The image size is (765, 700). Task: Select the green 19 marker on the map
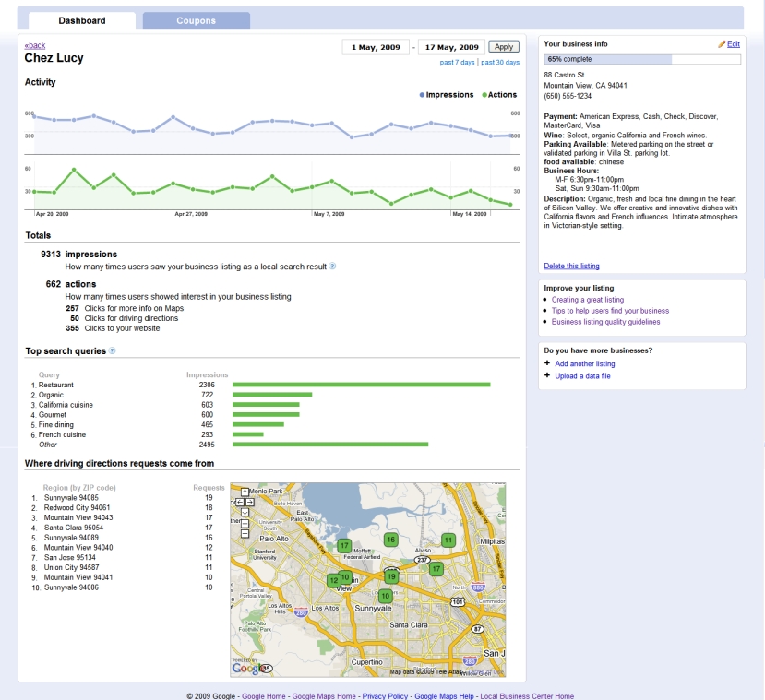(x=390, y=576)
